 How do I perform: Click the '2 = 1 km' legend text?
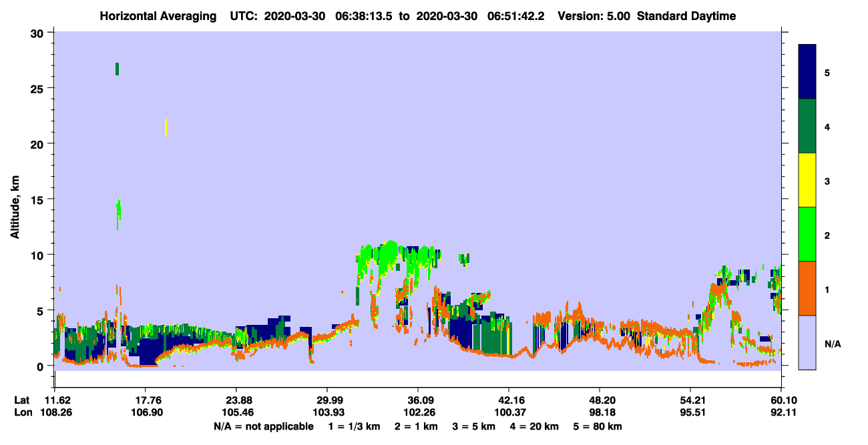[x=415, y=426]
